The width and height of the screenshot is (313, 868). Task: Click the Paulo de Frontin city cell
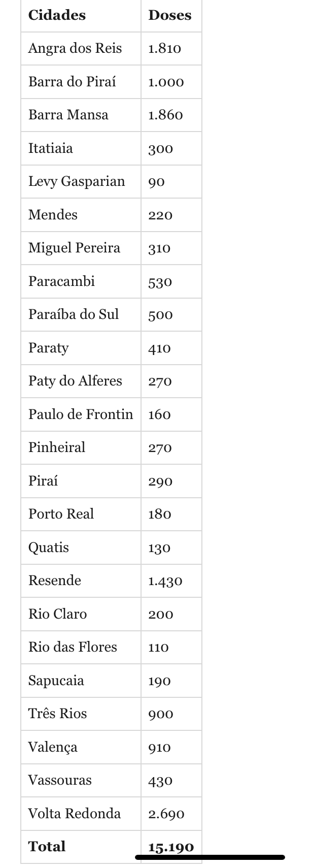81,414
